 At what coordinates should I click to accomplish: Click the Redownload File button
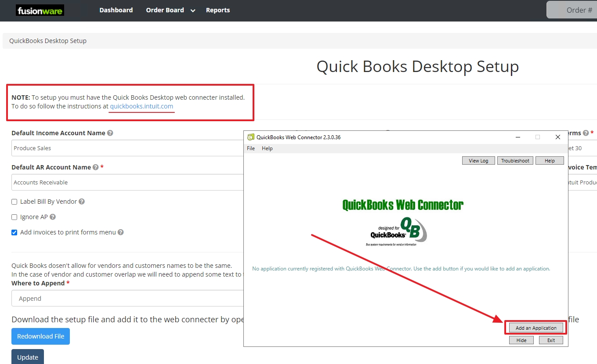pos(40,336)
